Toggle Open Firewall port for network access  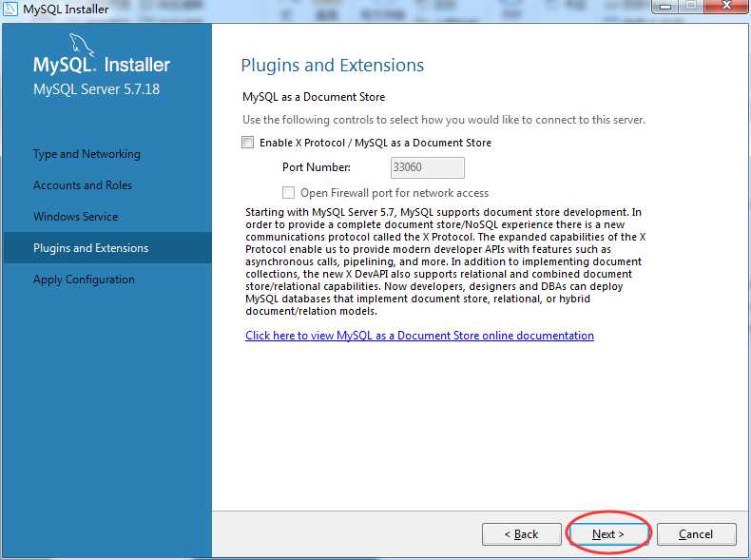point(288,193)
